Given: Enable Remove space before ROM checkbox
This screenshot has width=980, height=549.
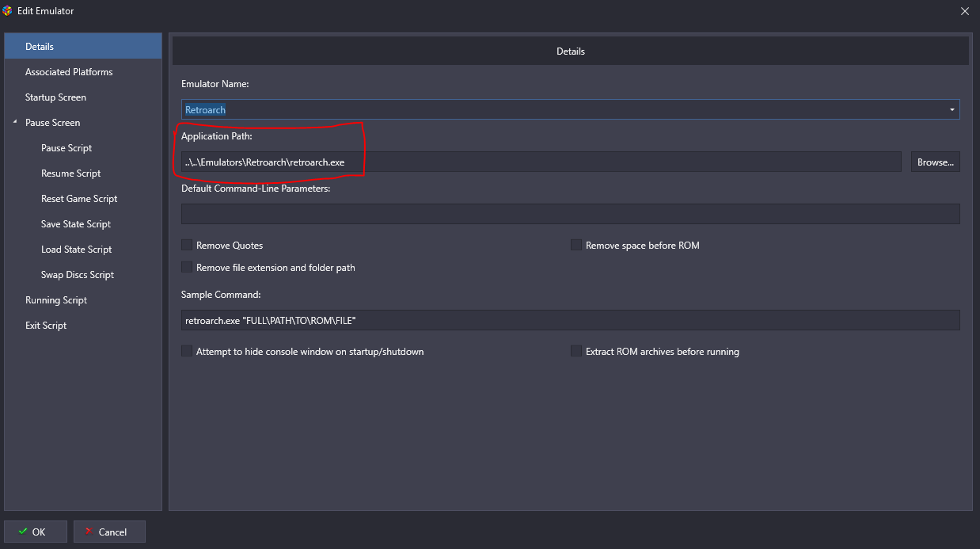Looking at the screenshot, I should (576, 246).
